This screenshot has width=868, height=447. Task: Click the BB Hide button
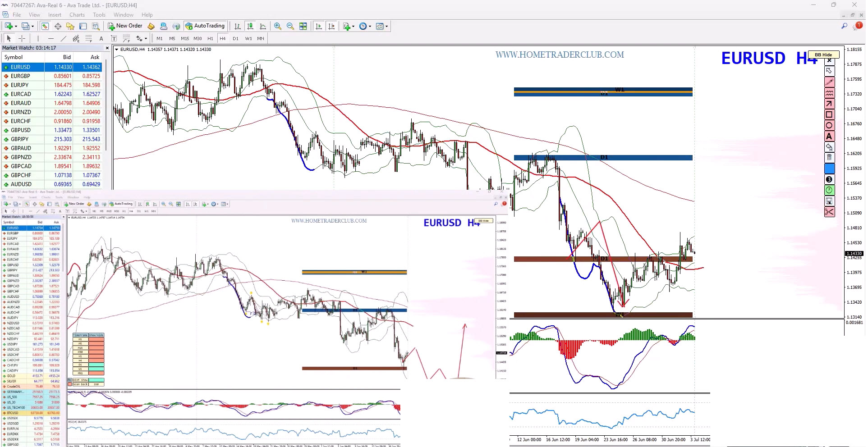pyautogui.click(x=823, y=55)
